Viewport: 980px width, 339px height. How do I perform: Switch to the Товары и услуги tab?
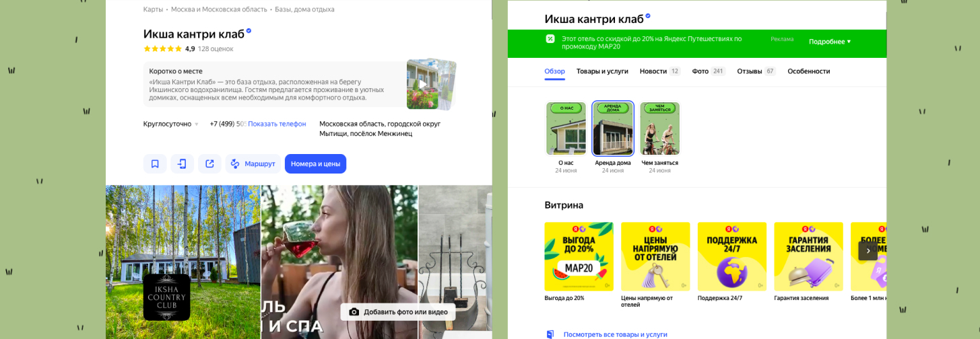click(x=602, y=71)
